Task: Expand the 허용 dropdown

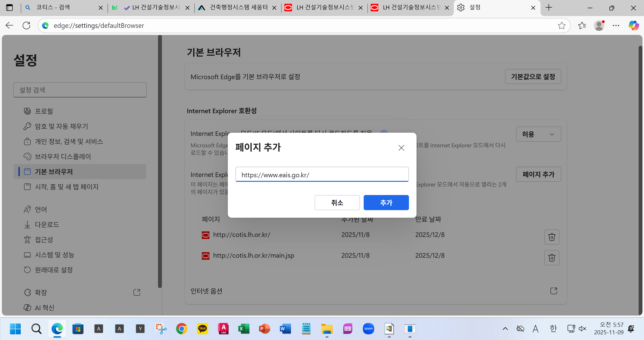Action: 538,134
